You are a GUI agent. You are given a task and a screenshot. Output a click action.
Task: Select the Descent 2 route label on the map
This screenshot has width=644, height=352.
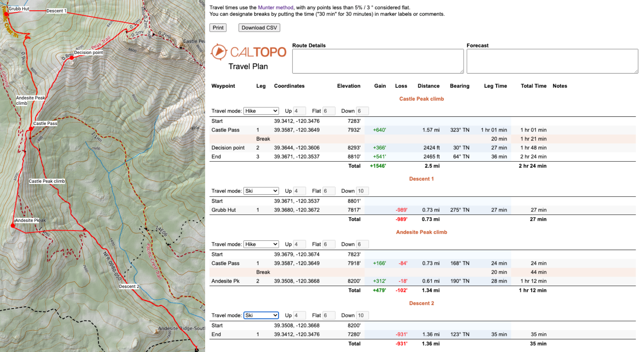[x=129, y=286]
